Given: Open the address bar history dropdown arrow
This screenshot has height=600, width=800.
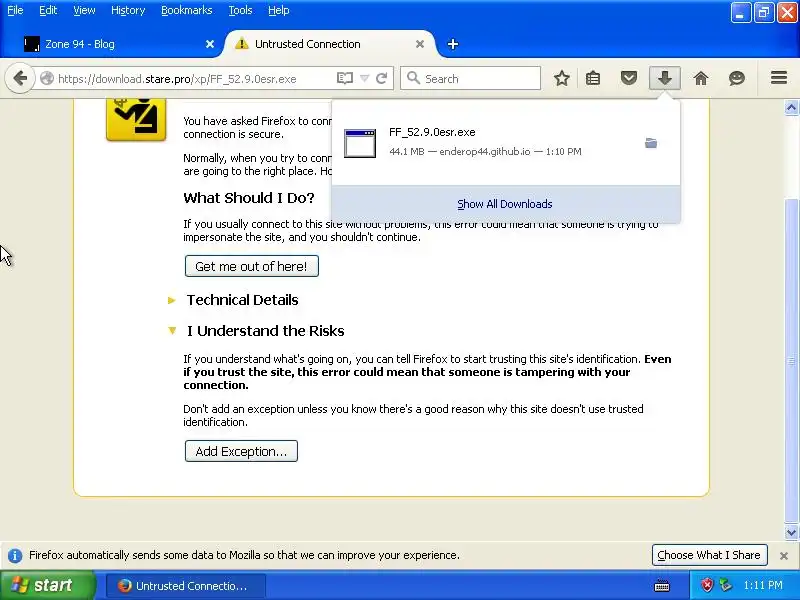Looking at the screenshot, I should [364, 79].
